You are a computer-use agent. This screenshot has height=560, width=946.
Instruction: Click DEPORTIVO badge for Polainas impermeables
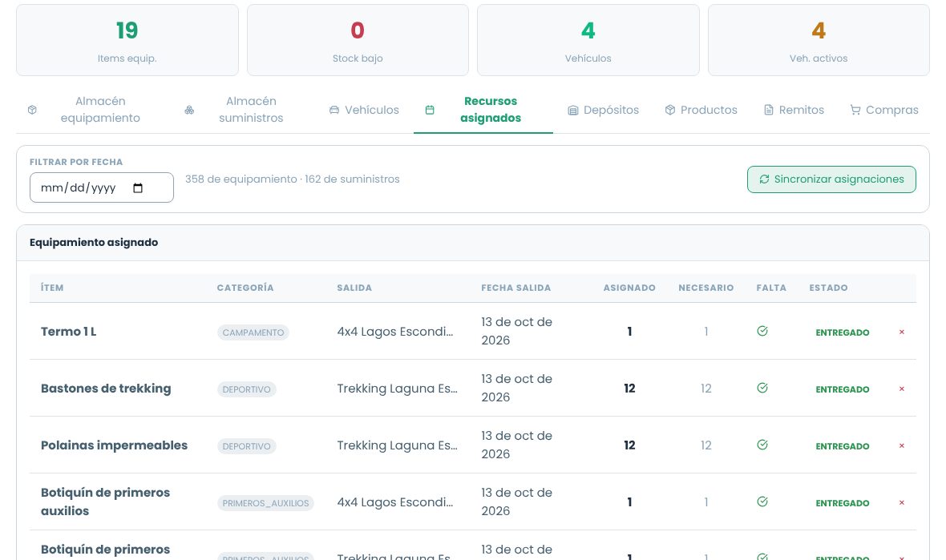(x=246, y=446)
